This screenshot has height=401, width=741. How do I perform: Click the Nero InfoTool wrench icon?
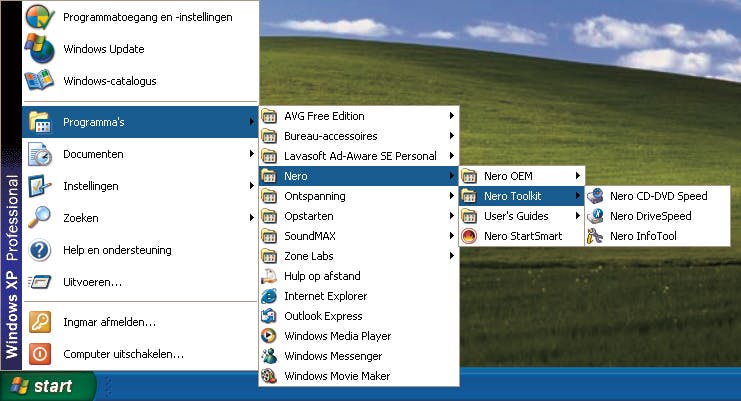pyautogui.click(x=595, y=236)
